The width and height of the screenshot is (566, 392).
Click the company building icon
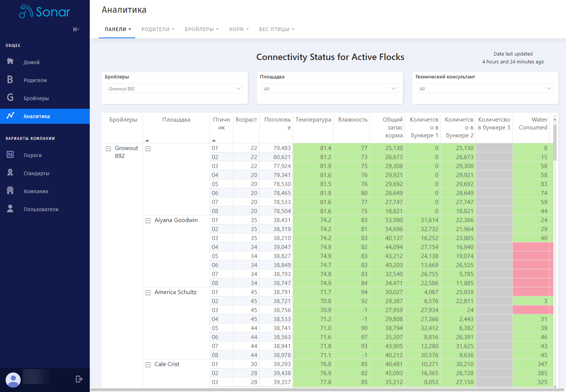(x=10, y=191)
